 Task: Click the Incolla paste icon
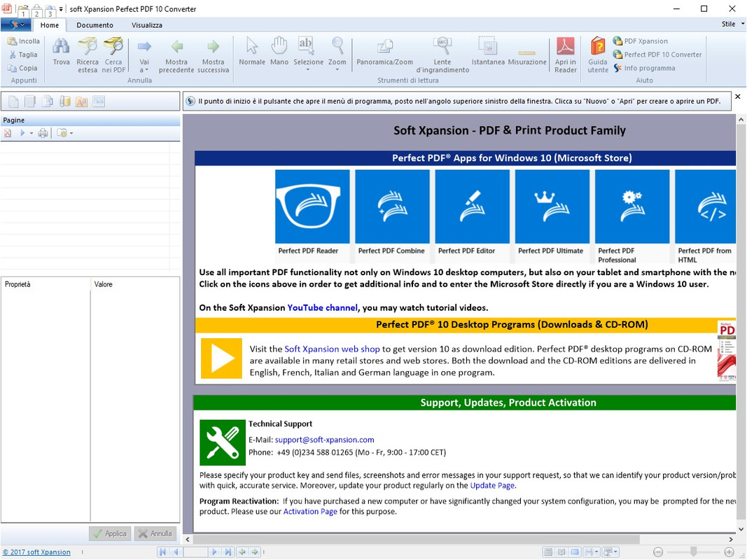[x=12, y=41]
